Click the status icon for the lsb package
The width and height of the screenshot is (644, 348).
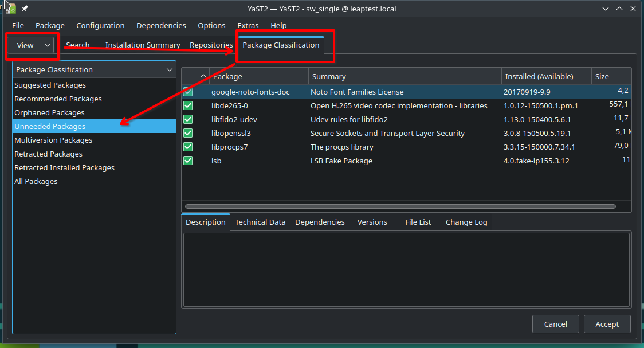pos(188,161)
